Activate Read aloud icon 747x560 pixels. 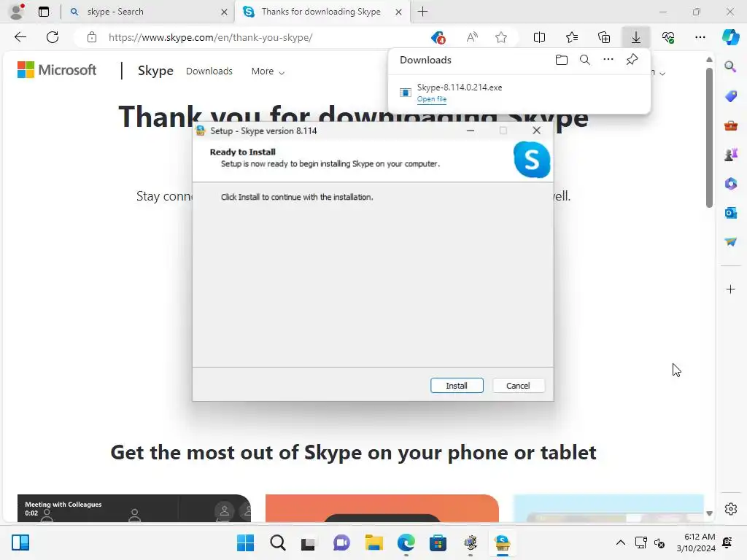point(472,37)
